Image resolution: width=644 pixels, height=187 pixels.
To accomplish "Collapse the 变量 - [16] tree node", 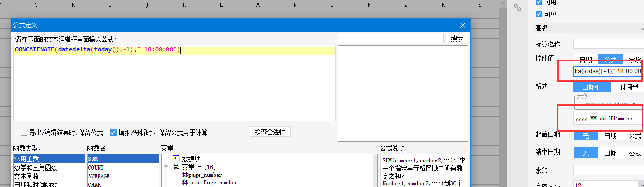I will [x=166, y=167].
